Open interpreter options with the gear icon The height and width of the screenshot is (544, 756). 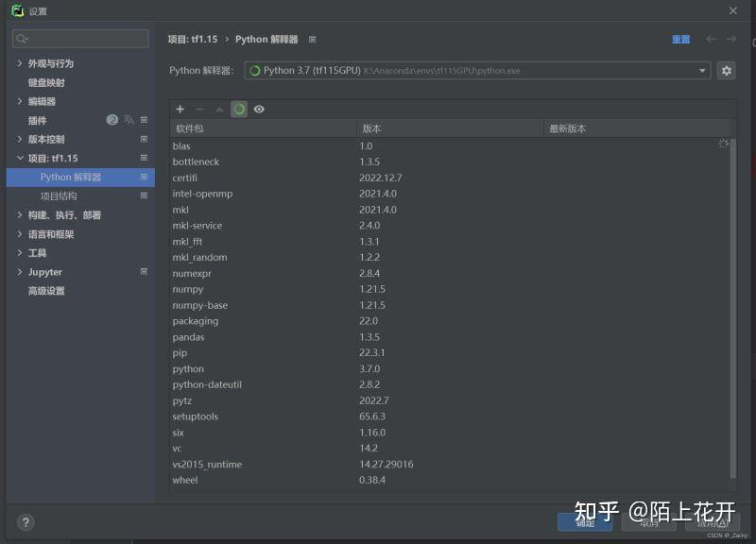pyautogui.click(x=727, y=70)
